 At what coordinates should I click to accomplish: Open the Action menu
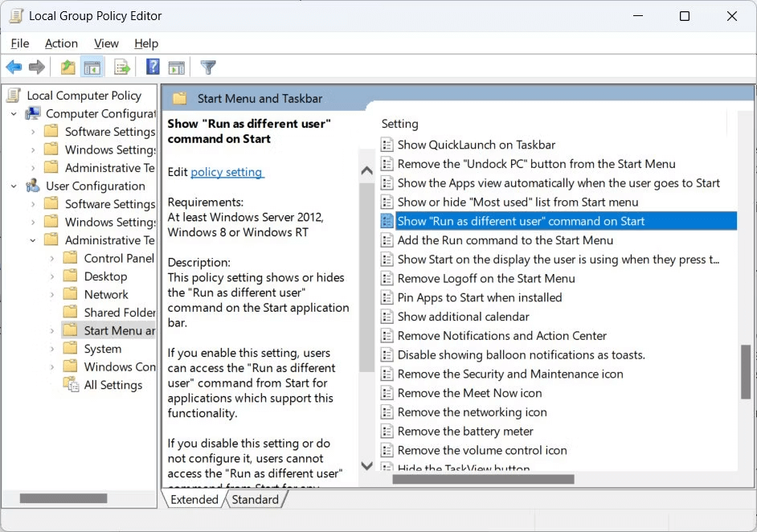[61, 43]
